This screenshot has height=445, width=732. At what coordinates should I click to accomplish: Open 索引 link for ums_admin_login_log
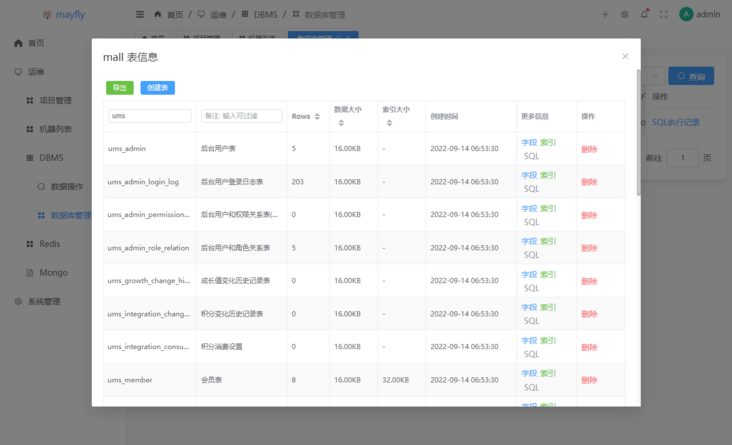click(x=548, y=175)
